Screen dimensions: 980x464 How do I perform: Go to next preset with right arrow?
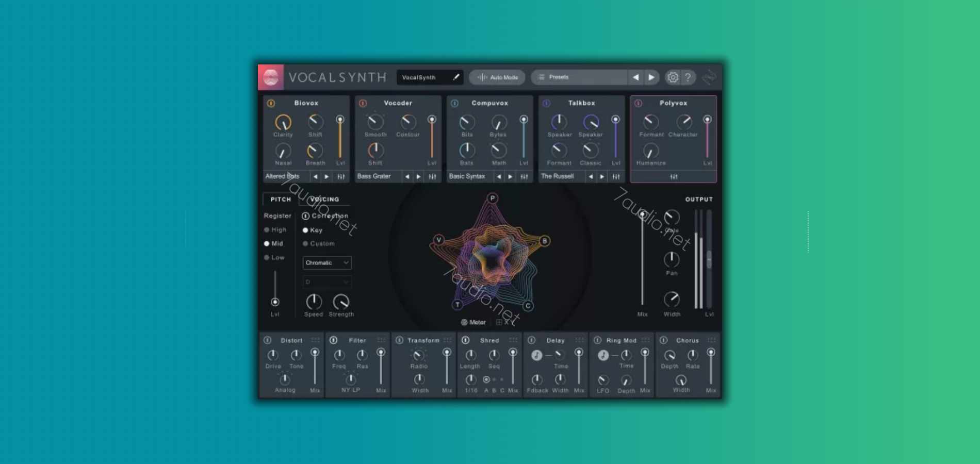click(651, 77)
